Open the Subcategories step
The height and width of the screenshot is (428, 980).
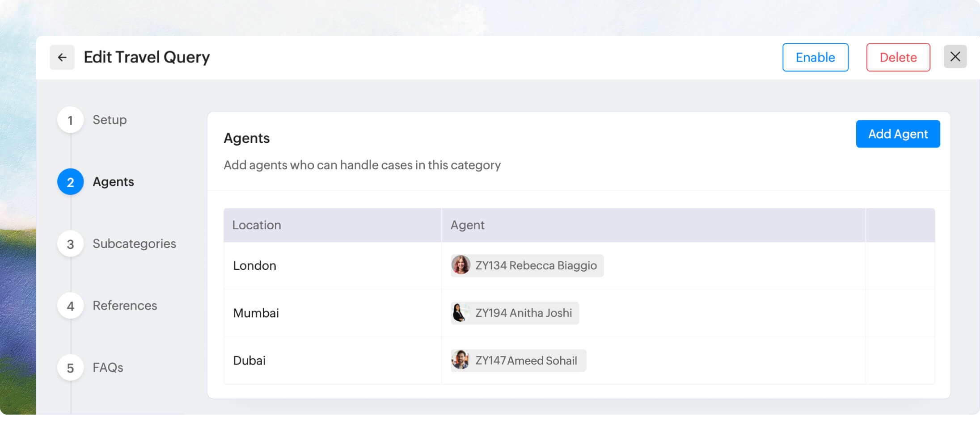(x=134, y=243)
